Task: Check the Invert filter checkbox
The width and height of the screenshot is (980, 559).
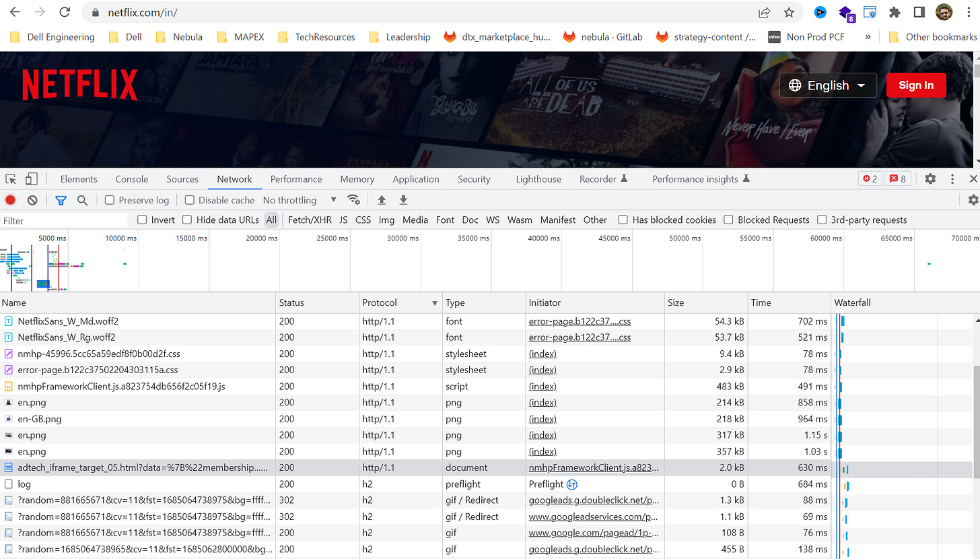Action: coord(142,220)
